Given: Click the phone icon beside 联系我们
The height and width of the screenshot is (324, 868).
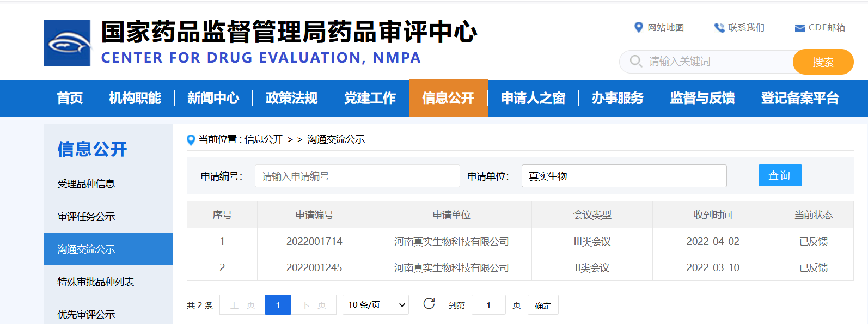Looking at the screenshot, I should tap(719, 28).
